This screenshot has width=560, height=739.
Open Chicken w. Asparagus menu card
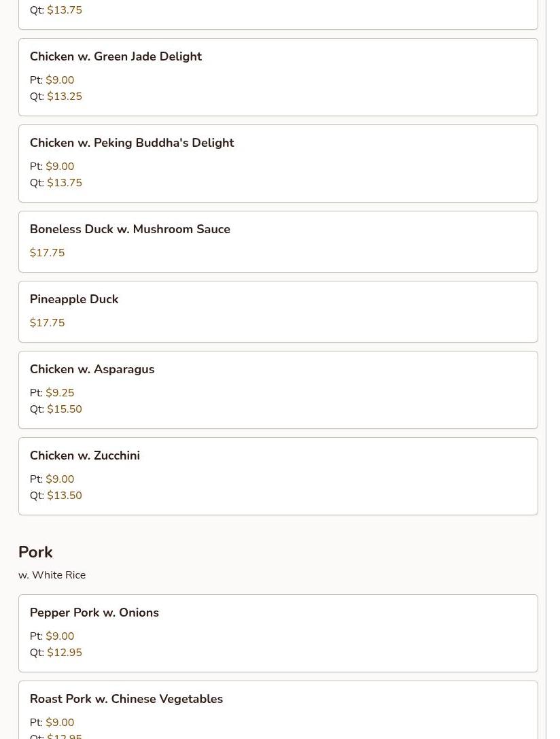pyautogui.click(x=278, y=390)
